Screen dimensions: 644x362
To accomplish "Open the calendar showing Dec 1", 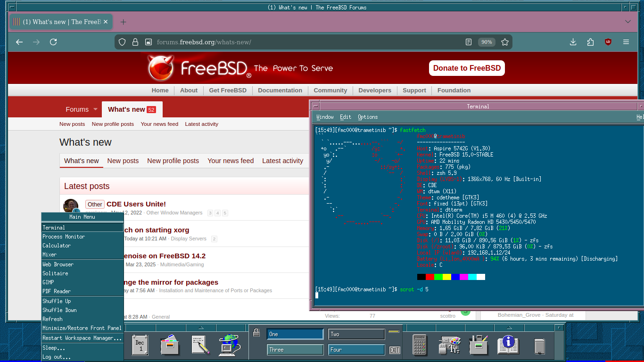I will click(140, 345).
